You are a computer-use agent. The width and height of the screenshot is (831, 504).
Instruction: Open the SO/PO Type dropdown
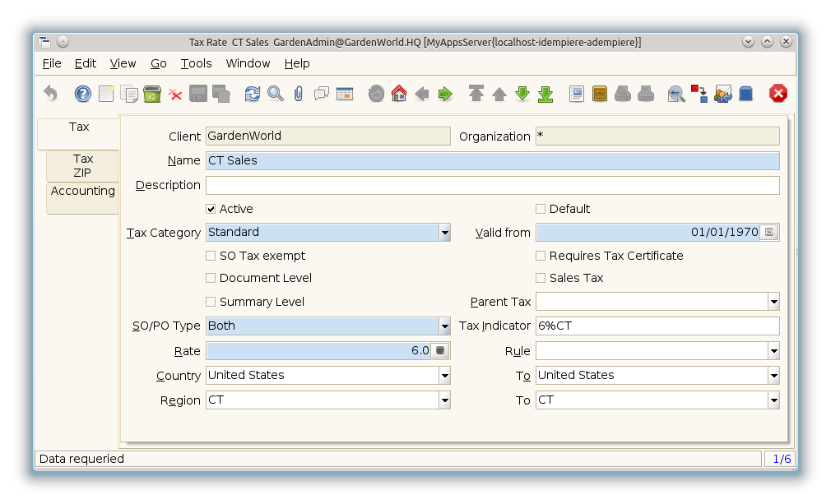pyautogui.click(x=444, y=326)
